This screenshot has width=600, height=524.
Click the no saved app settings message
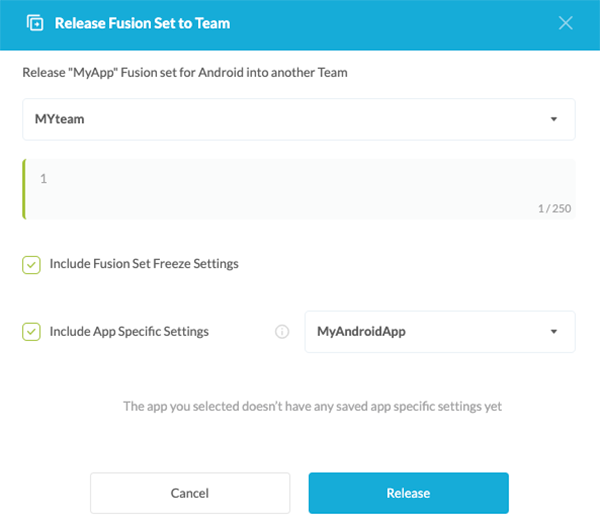[312, 406]
